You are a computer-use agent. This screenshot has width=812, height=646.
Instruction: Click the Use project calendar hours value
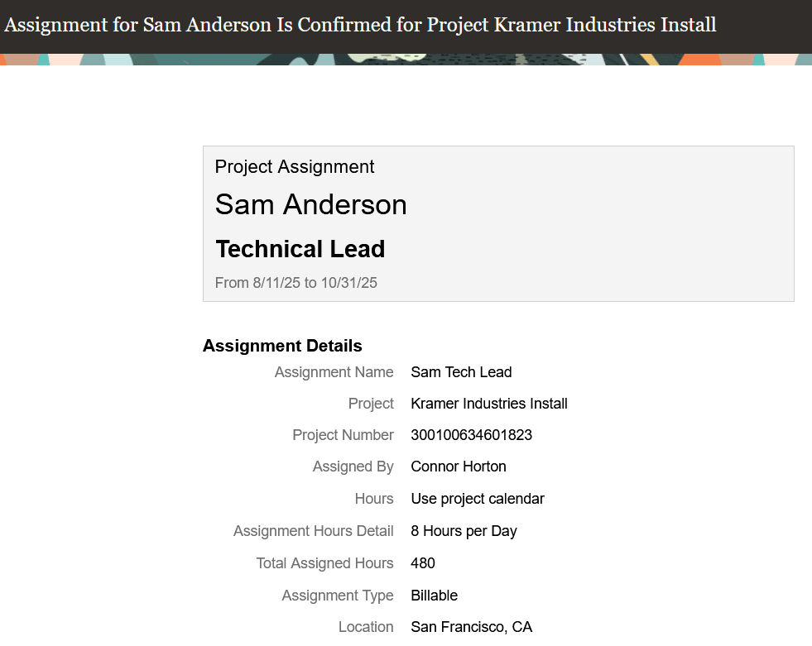click(478, 499)
